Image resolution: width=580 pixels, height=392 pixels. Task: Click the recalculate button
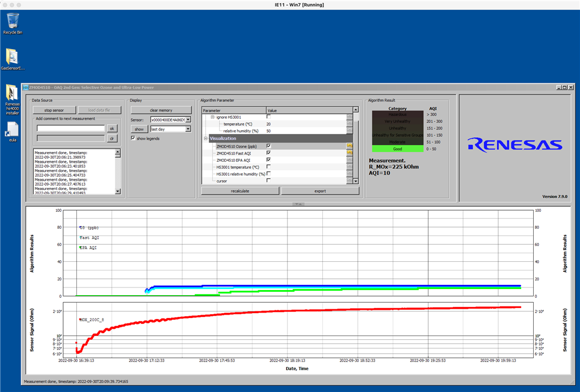pyautogui.click(x=240, y=191)
